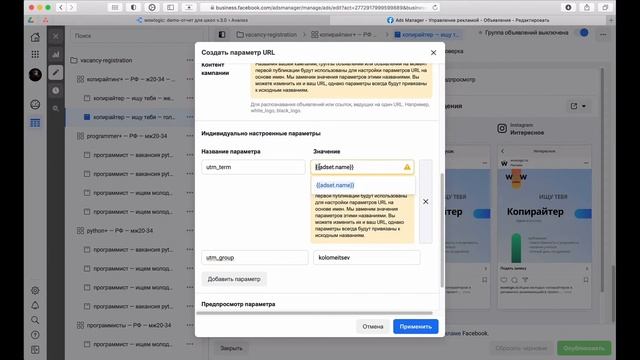
Task: Click the Применить button
Action: (416, 327)
